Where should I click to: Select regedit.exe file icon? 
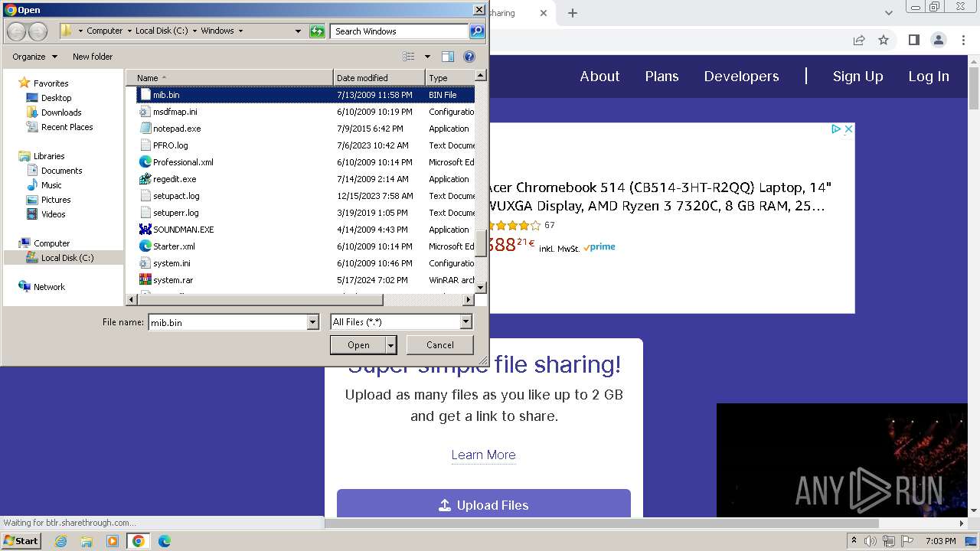click(x=145, y=179)
